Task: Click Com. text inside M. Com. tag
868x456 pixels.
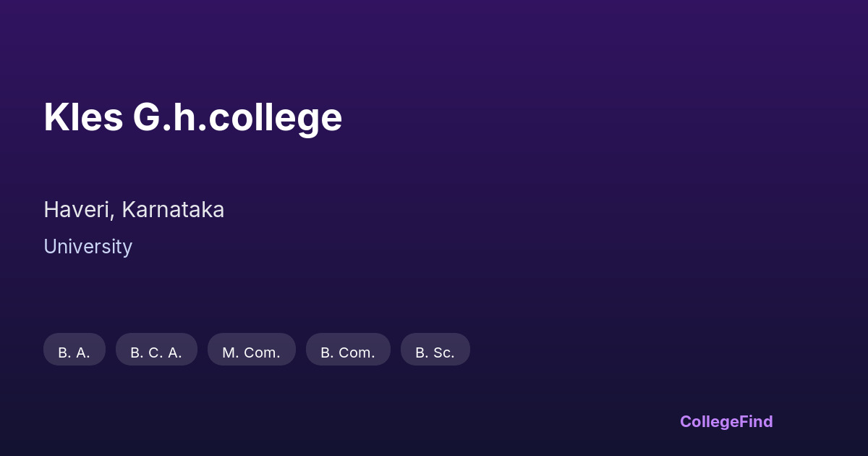Action: 261,352
